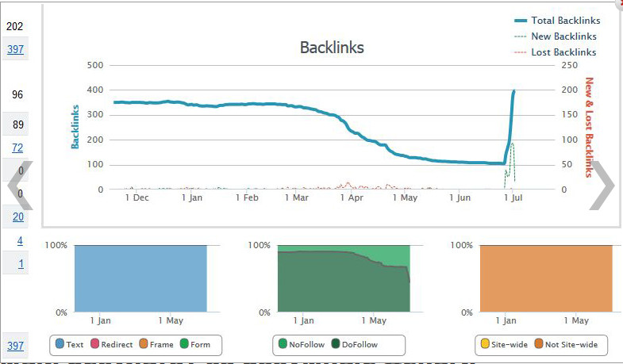Screen dimensions: 623x364
Task: Open the 397 link near 202
Action: coord(16,49)
